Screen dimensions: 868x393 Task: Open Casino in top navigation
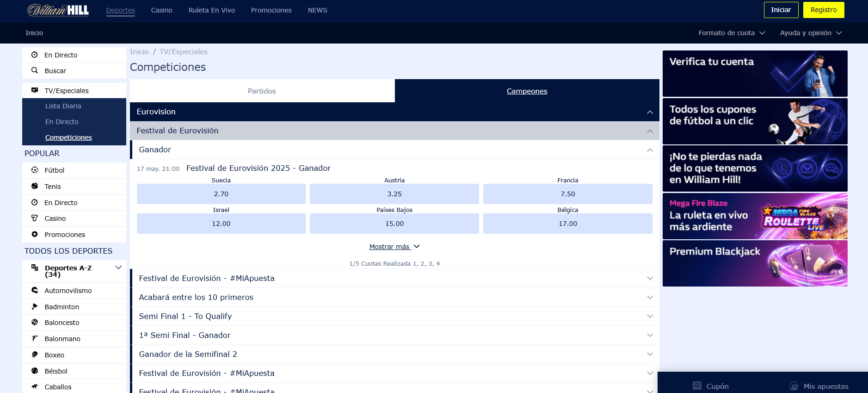[161, 10]
